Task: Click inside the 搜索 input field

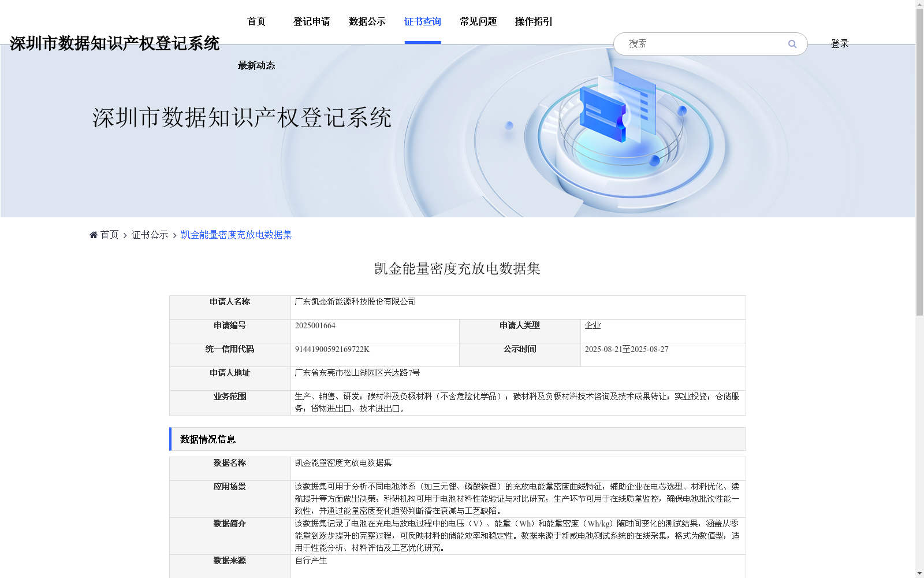Action: click(693, 44)
